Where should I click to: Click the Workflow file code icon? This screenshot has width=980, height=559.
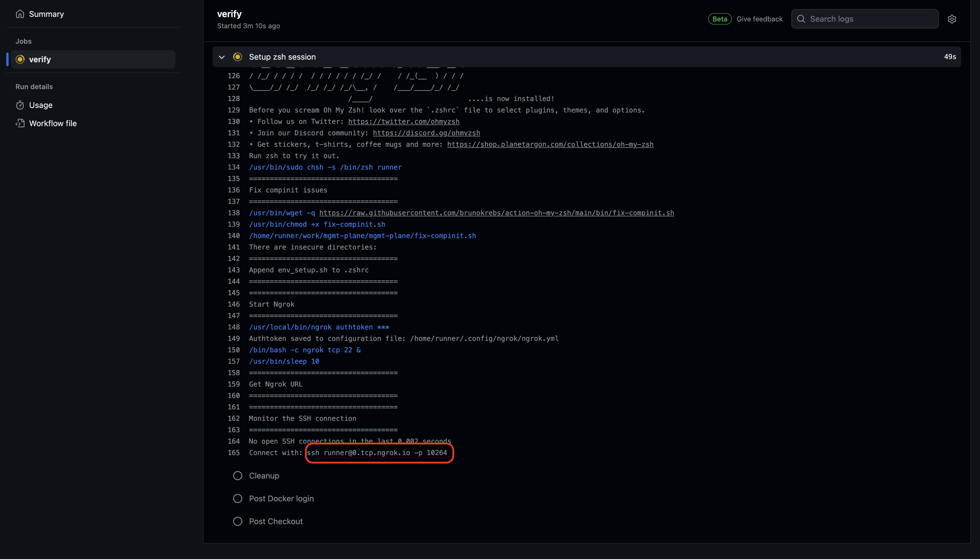coord(20,123)
